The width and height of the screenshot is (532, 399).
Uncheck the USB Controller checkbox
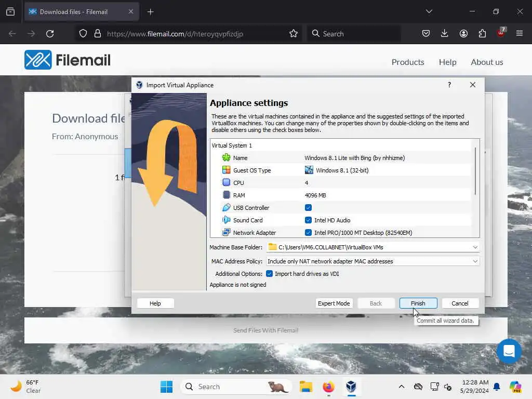click(x=308, y=208)
